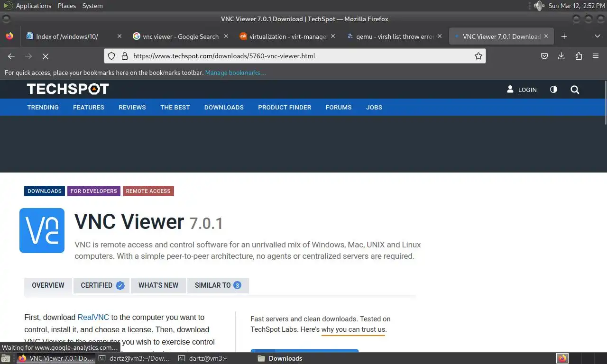Click the REMOTE ACCESS category tag
This screenshot has width=607, height=364.
(148, 191)
